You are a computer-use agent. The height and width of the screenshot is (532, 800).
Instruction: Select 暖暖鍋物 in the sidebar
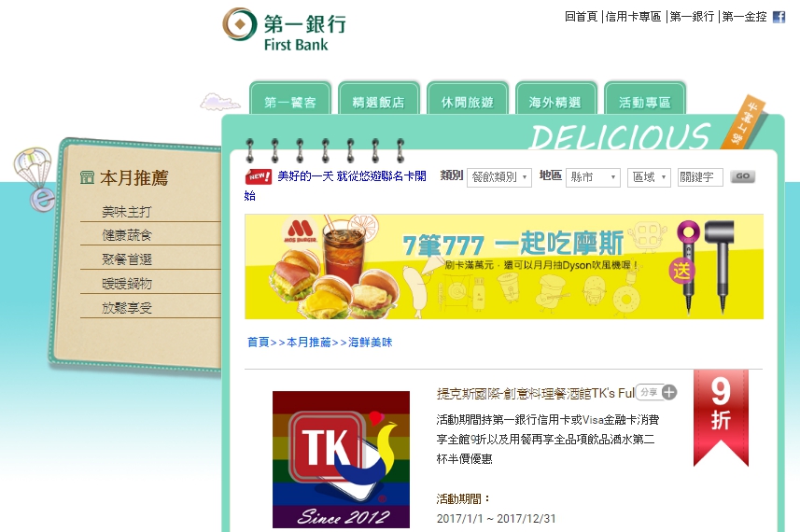(127, 283)
